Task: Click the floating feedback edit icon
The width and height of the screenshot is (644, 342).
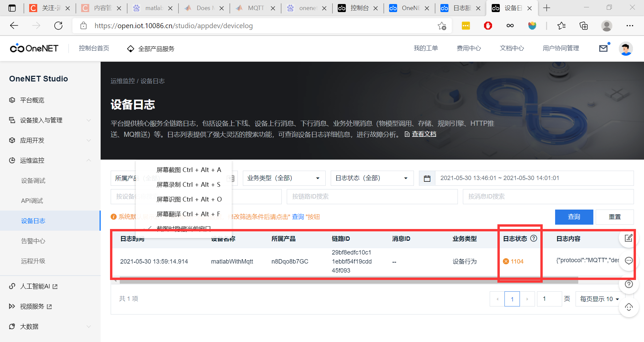Action: pyautogui.click(x=628, y=238)
